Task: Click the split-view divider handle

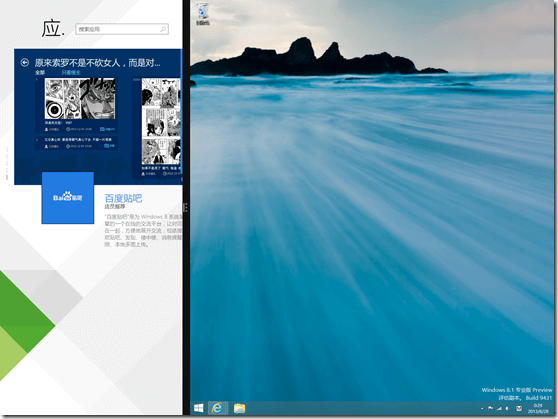Action: pyautogui.click(x=185, y=207)
